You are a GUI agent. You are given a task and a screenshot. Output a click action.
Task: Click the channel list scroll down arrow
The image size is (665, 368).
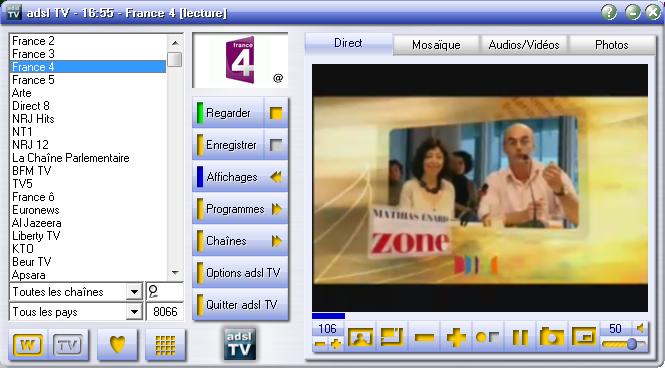pos(175,273)
